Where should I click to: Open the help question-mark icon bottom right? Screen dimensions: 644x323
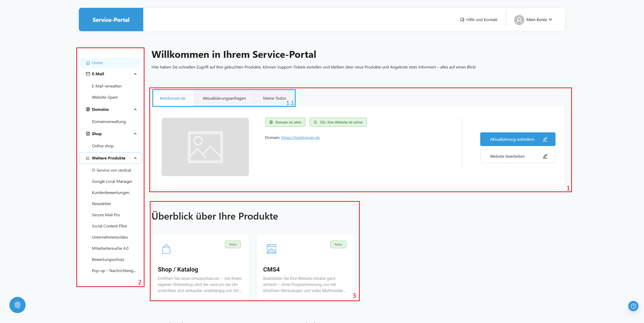pyautogui.click(x=633, y=306)
